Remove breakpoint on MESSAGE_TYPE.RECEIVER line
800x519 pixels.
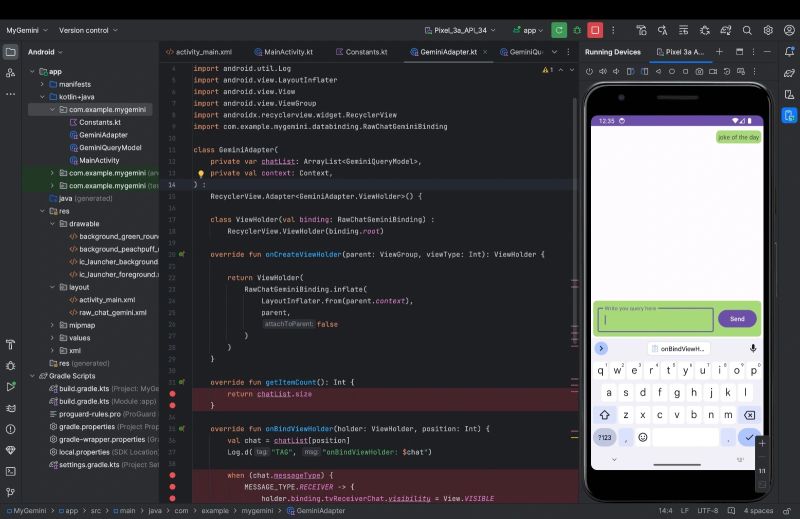tap(172, 487)
